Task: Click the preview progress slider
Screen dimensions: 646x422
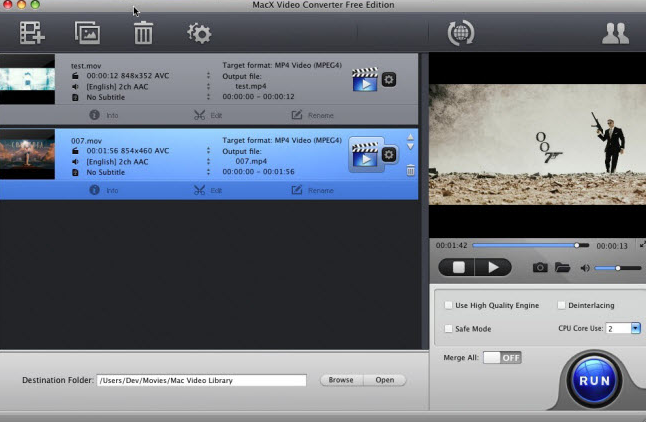Action: point(531,245)
